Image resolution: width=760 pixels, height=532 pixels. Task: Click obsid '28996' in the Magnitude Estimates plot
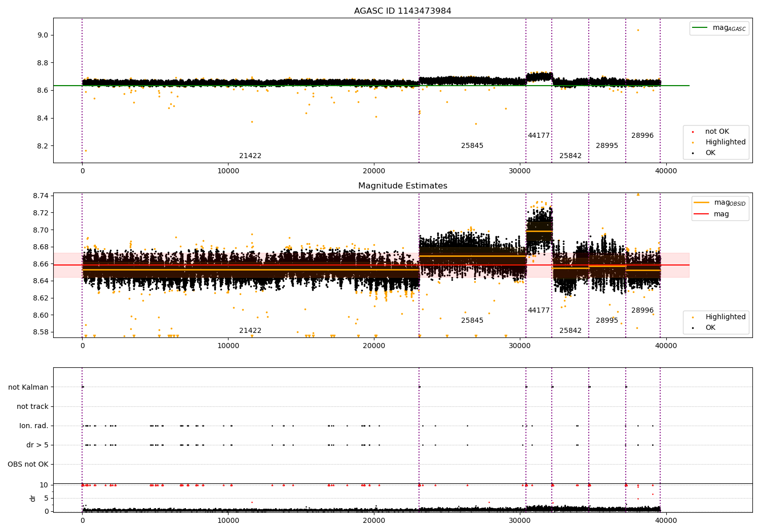tap(642, 311)
